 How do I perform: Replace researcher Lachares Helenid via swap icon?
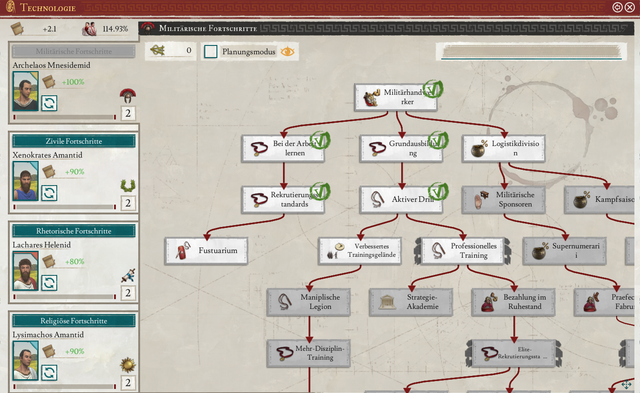[49, 282]
